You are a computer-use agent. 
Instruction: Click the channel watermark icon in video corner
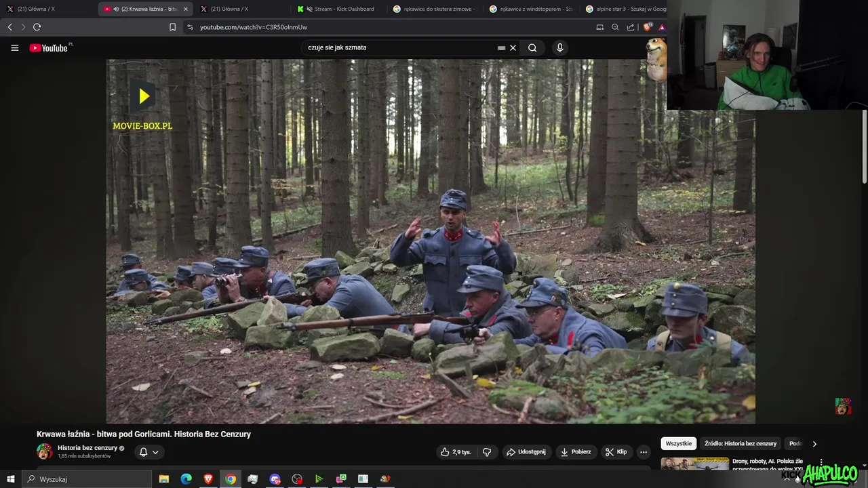click(x=843, y=406)
